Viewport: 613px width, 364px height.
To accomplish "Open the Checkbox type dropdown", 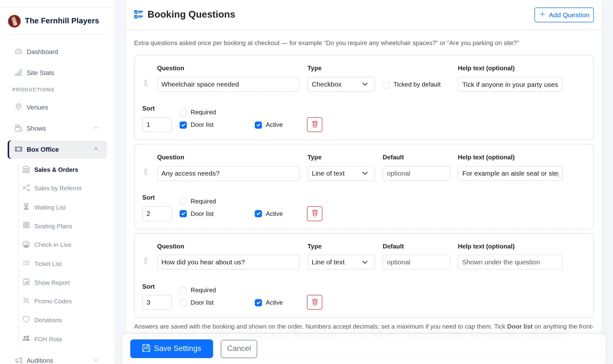I will [x=341, y=84].
